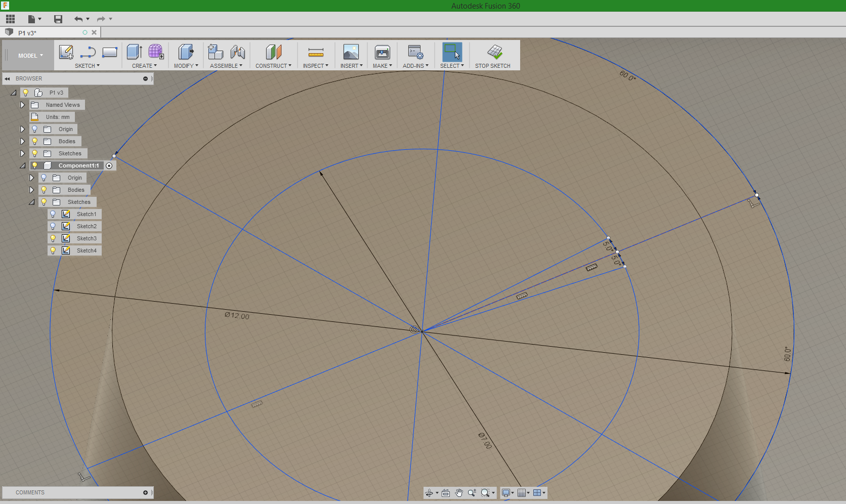Click the Select tool icon

pyautogui.click(x=452, y=52)
